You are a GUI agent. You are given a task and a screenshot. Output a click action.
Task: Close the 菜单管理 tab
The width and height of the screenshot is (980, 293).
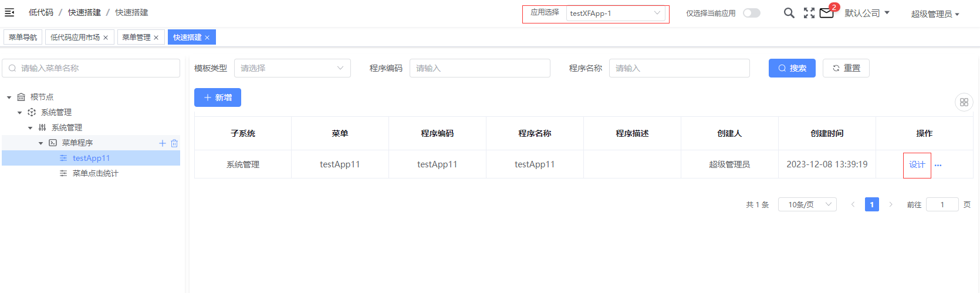tap(156, 38)
